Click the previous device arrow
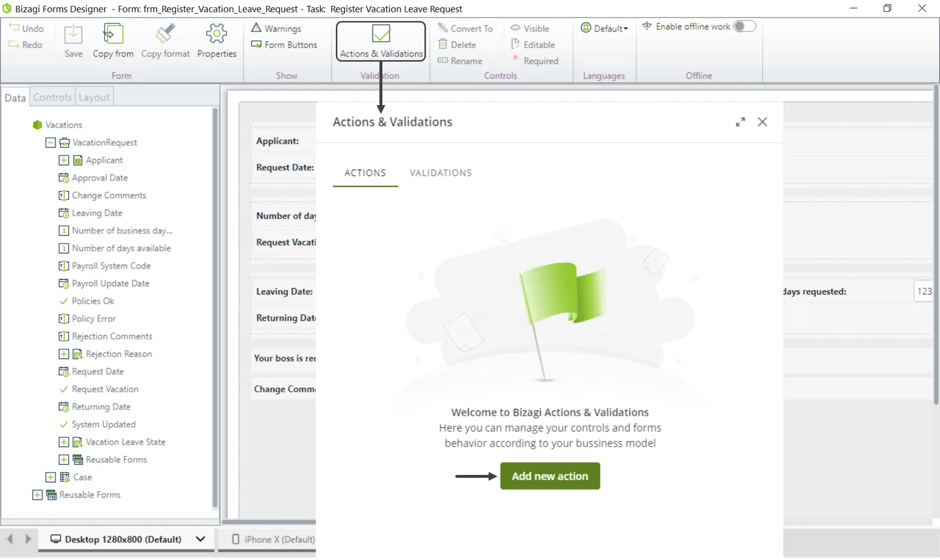Viewport: 940px width, 560px height. coord(10,539)
